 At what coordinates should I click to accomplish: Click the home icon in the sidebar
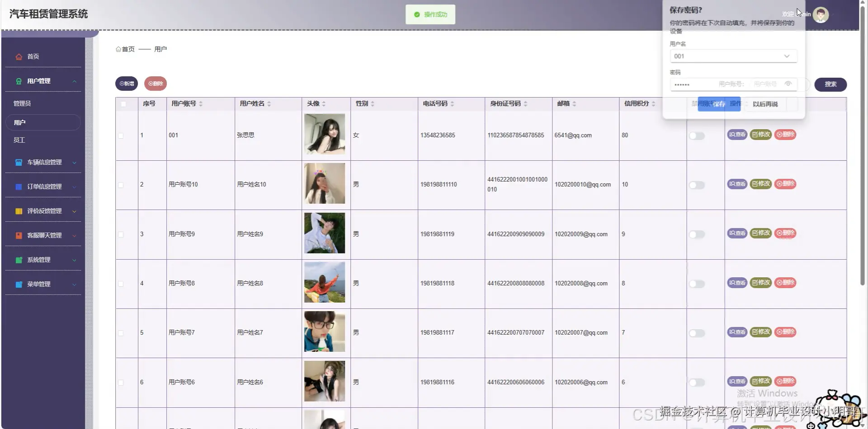[19, 56]
